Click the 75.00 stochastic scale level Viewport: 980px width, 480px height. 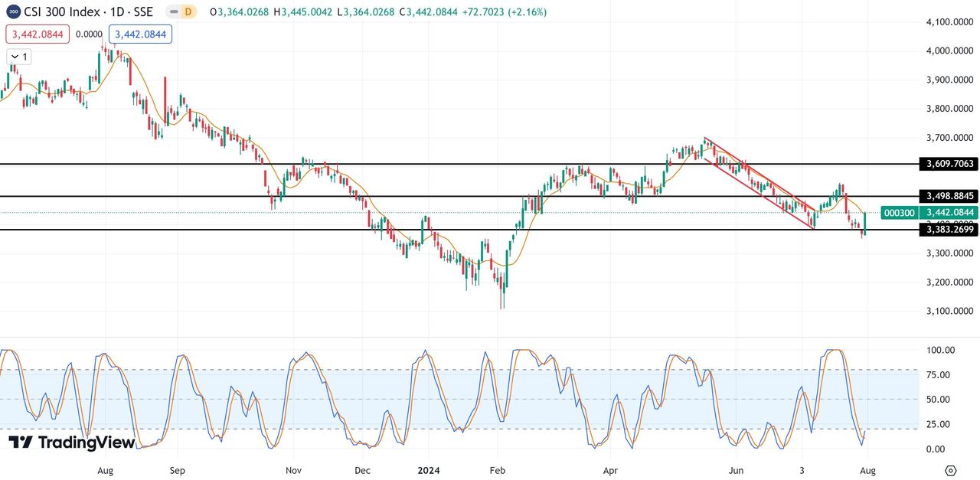pos(938,374)
